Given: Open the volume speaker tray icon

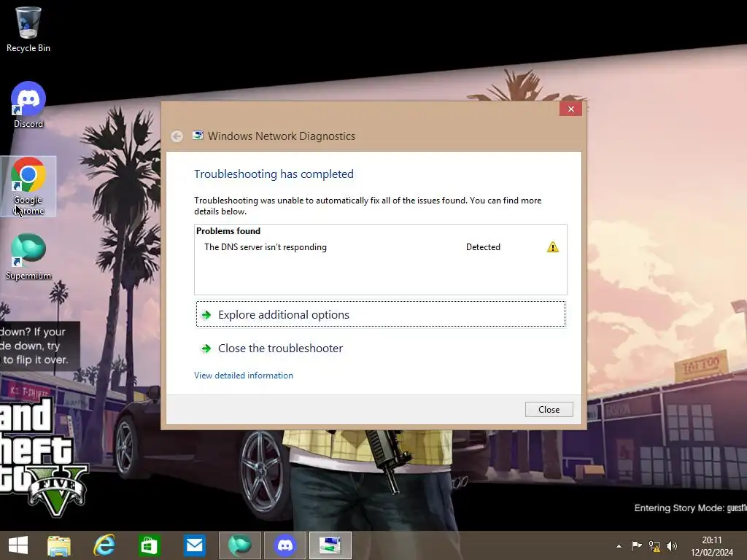Looking at the screenshot, I should point(672,546).
